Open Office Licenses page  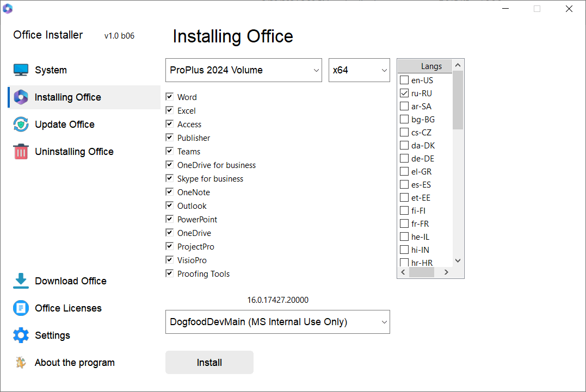tap(69, 308)
